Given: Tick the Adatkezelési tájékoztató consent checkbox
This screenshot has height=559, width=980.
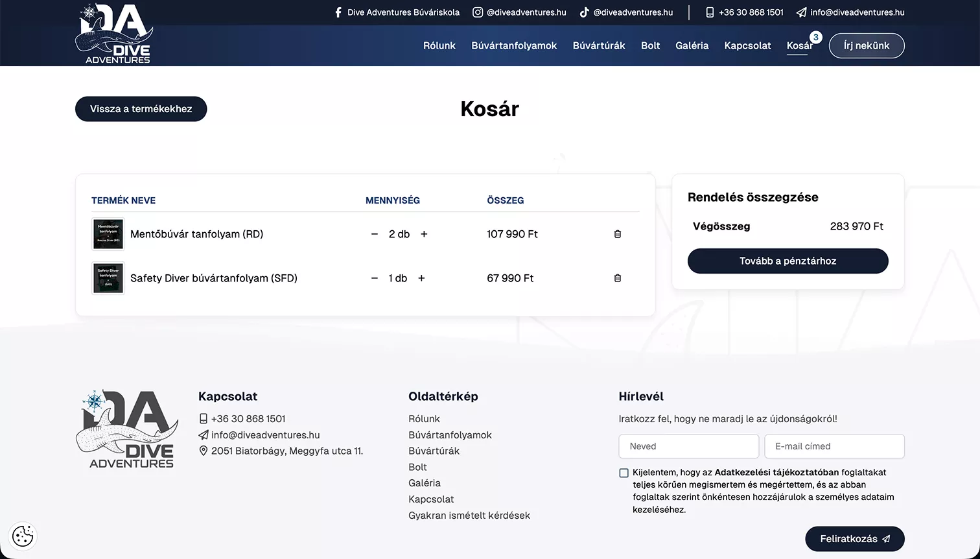Looking at the screenshot, I should coord(624,473).
